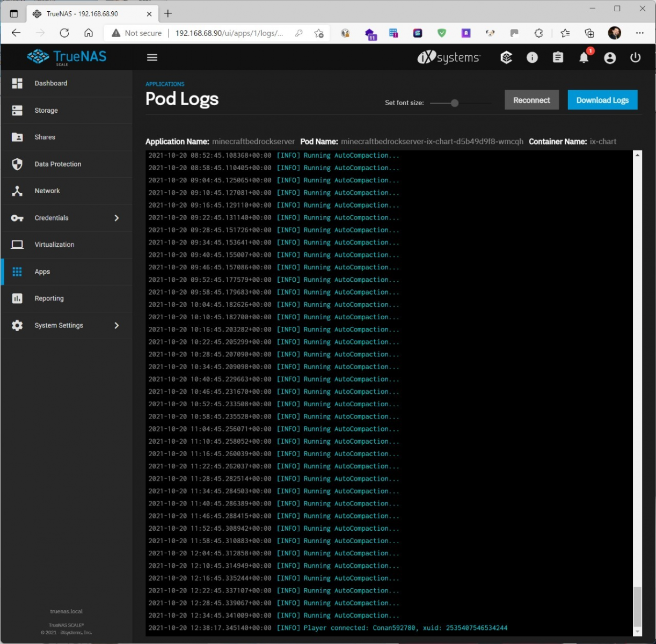The height and width of the screenshot is (644, 656).
Task: Click the purple house extension icon with badge
Action: pyautogui.click(x=370, y=34)
